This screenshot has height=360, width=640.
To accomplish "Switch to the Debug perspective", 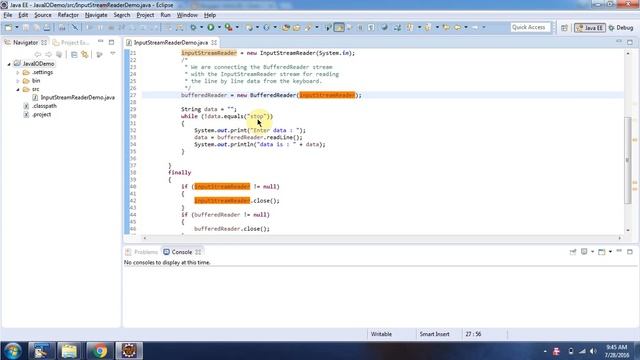I will 621,28.
